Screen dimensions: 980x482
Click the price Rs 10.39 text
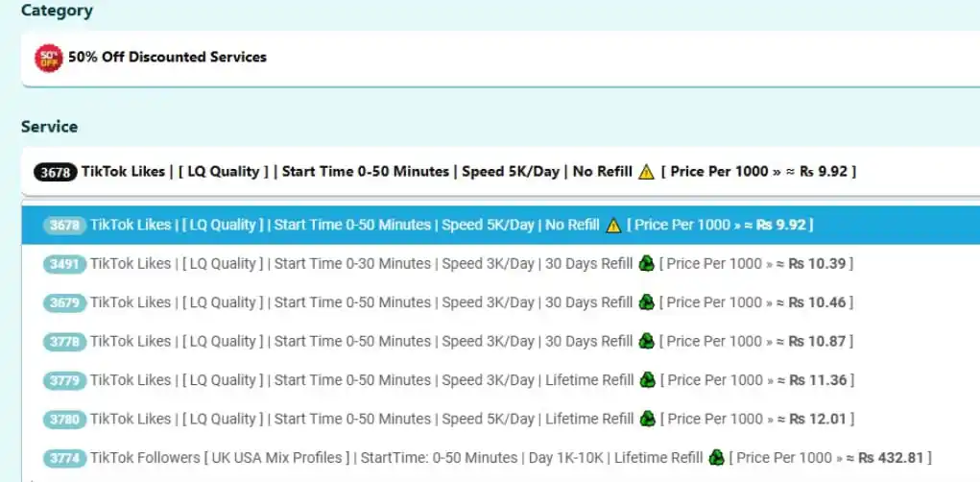(x=817, y=264)
